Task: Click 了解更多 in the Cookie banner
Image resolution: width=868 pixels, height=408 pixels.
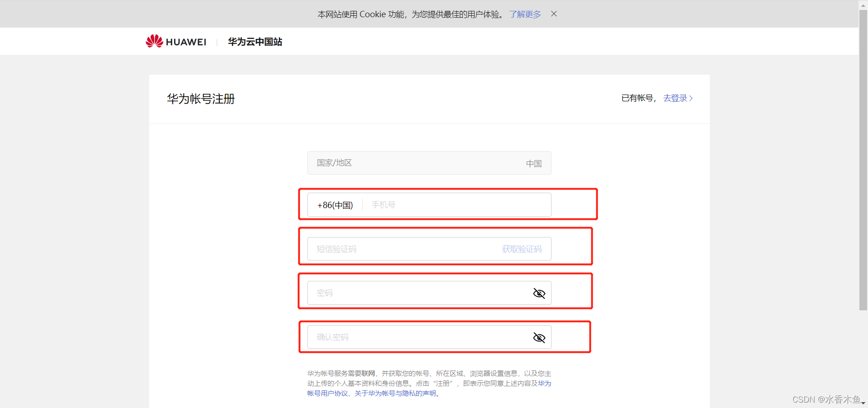Action: pos(524,14)
